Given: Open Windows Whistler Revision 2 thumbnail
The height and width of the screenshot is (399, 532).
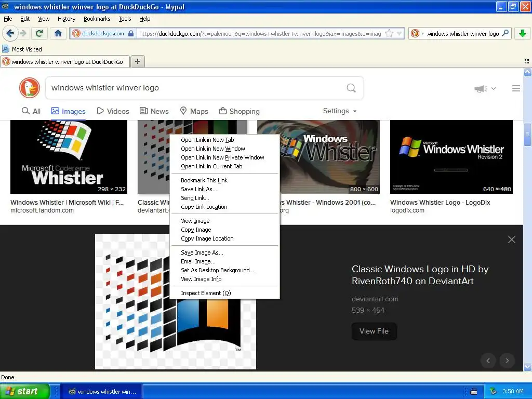Looking at the screenshot, I should 451,157.
